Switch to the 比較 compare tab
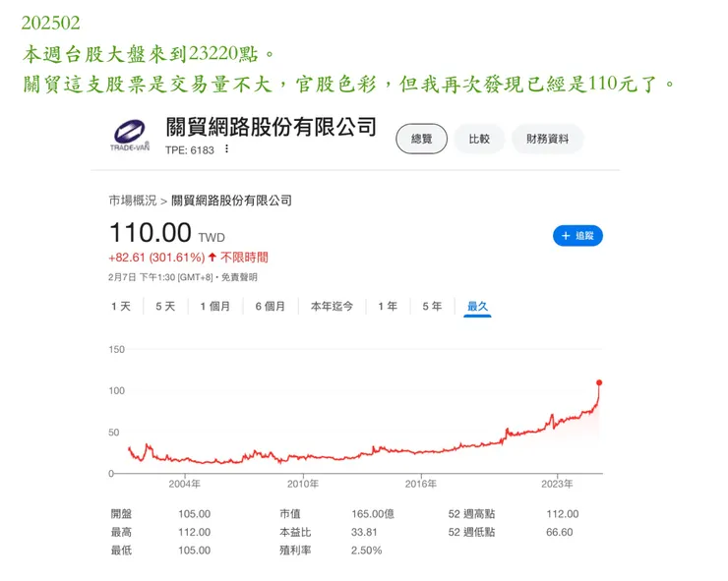 [x=479, y=139]
